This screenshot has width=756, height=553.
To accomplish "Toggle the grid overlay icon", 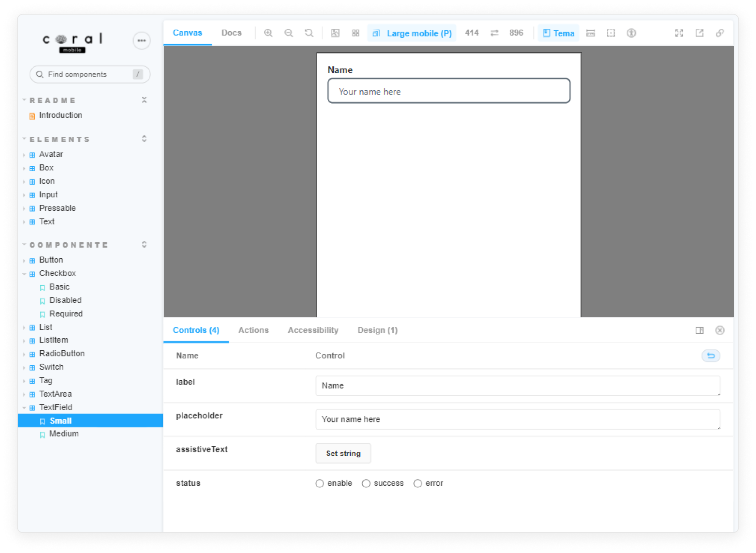I will pyautogui.click(x=356, y=33).
